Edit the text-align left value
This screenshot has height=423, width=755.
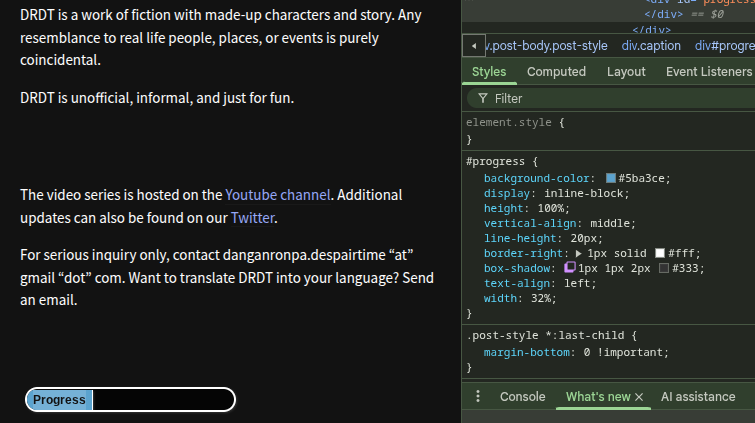click(x=577, y=284)
